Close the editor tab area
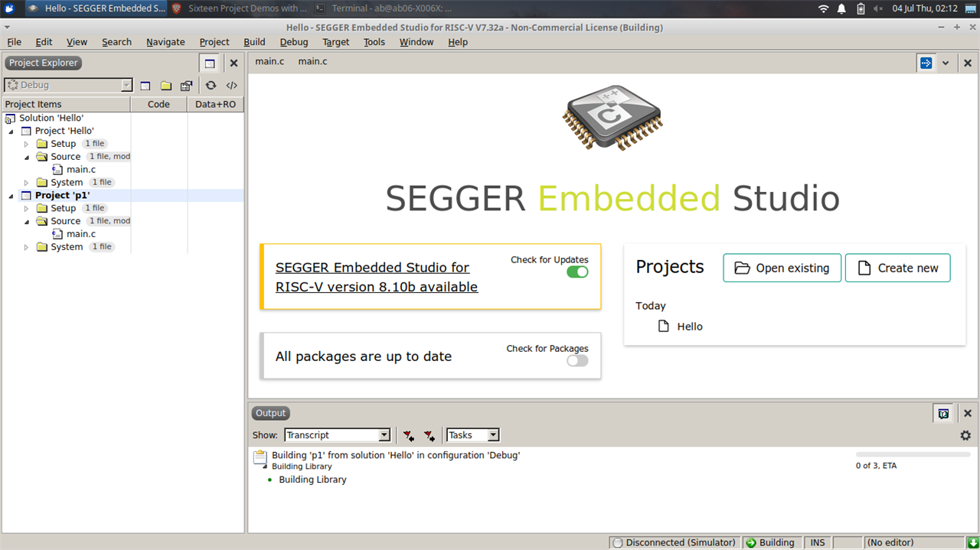The height and width of the screenshot is (550, 980). [967, 63]
